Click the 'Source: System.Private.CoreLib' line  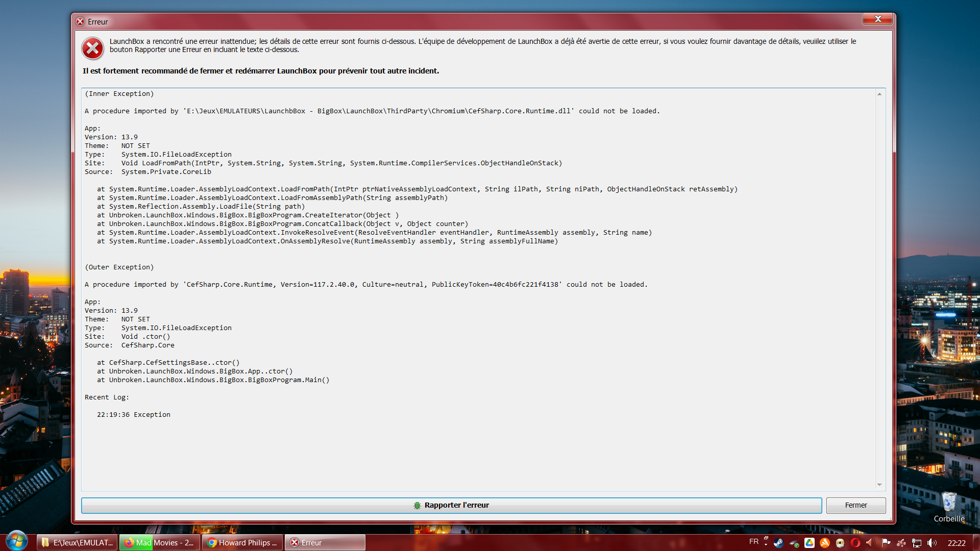coord(148,172)
